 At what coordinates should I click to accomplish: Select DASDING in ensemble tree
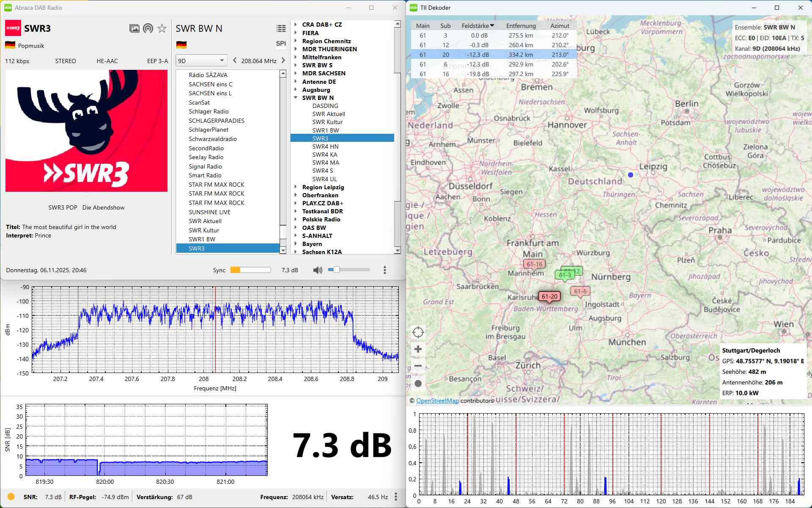coord(325,106)
